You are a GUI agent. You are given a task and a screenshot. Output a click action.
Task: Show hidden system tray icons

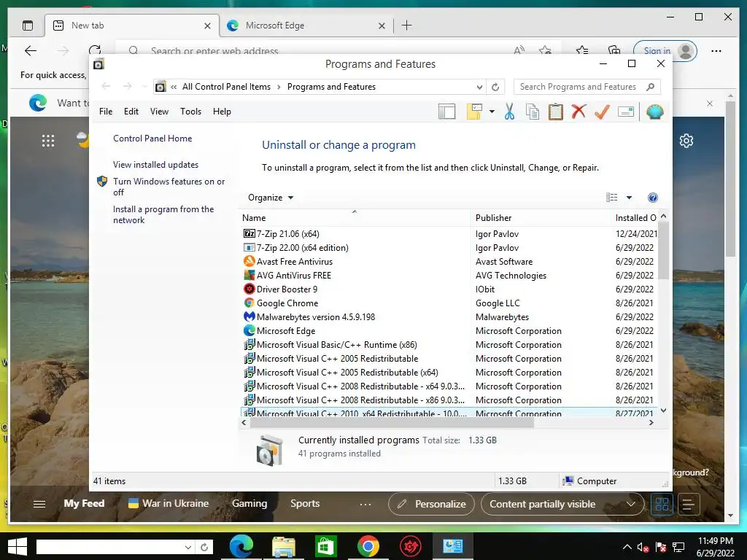pyautogui.click(x=627, y=548)
